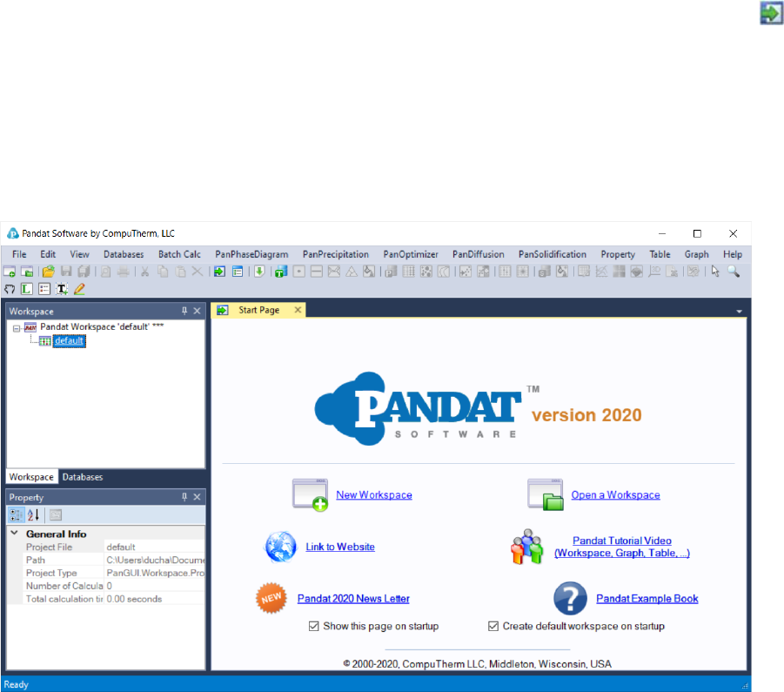Click the green L legend icon
Image resolution: width=784 pixels, height=692 pixels.
(x=26, y=289)
